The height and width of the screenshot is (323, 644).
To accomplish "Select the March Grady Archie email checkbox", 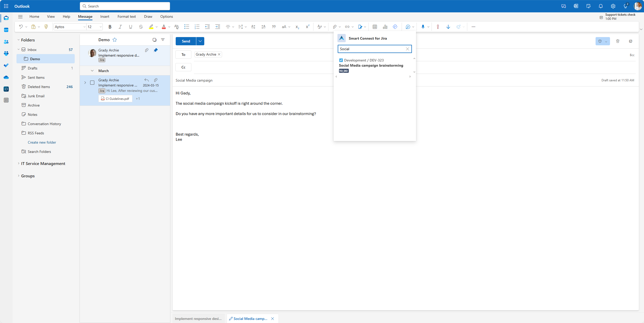I will pos(92,83).
